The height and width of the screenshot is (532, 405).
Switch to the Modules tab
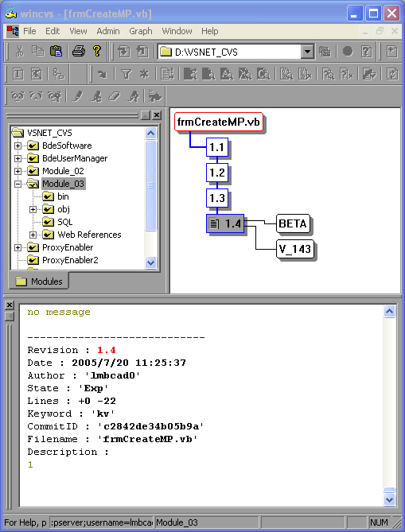pos(39,282)
